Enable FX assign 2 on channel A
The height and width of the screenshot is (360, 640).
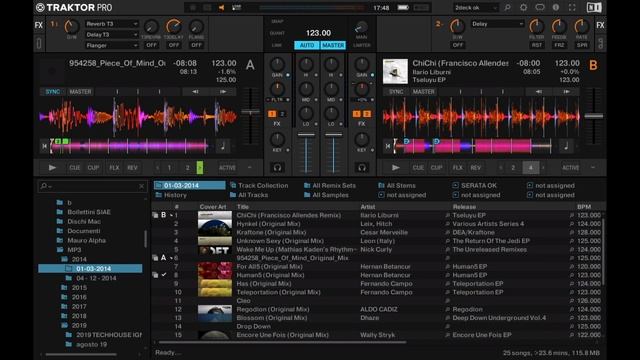coord(282,114)
